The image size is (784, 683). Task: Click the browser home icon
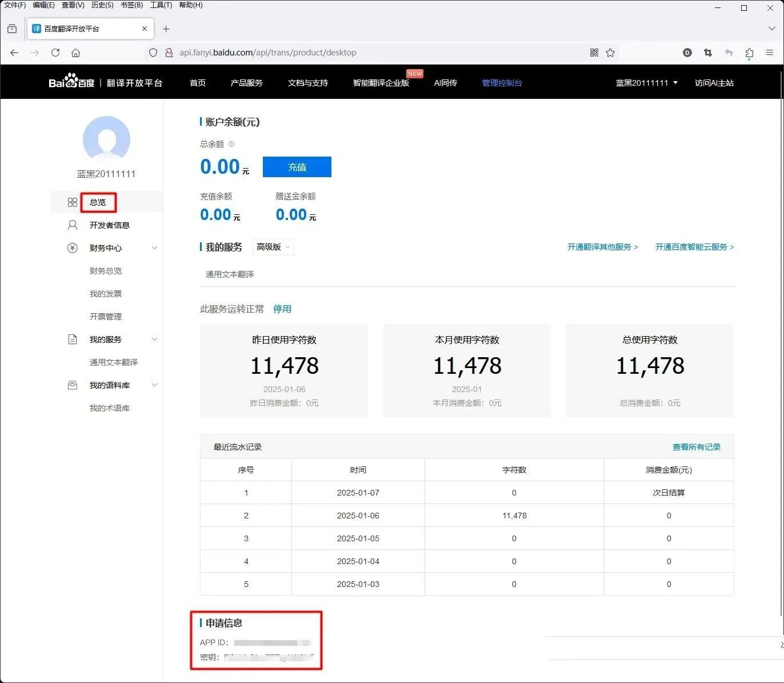(75, 53)
